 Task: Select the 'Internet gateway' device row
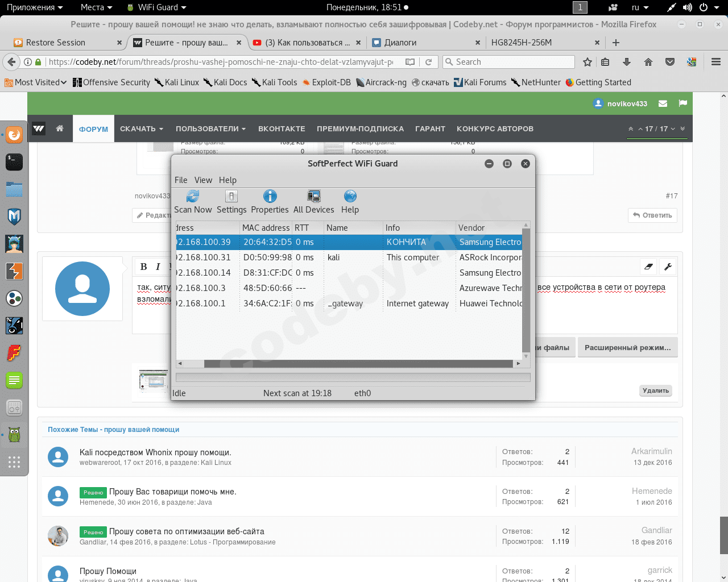click(x=349, y=304)
